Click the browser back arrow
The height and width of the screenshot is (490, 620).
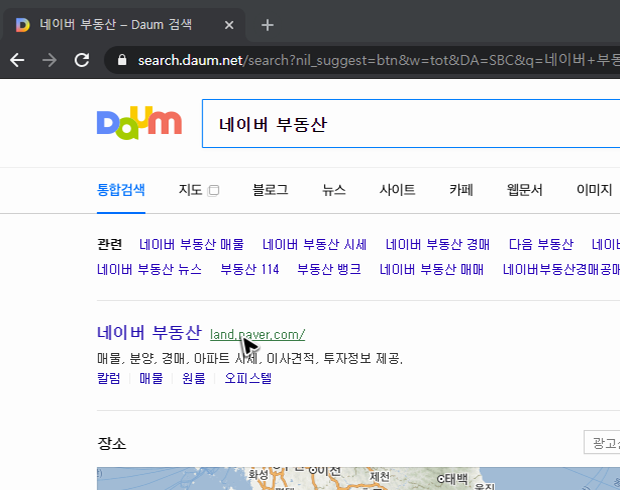click(x=17, y=60)
